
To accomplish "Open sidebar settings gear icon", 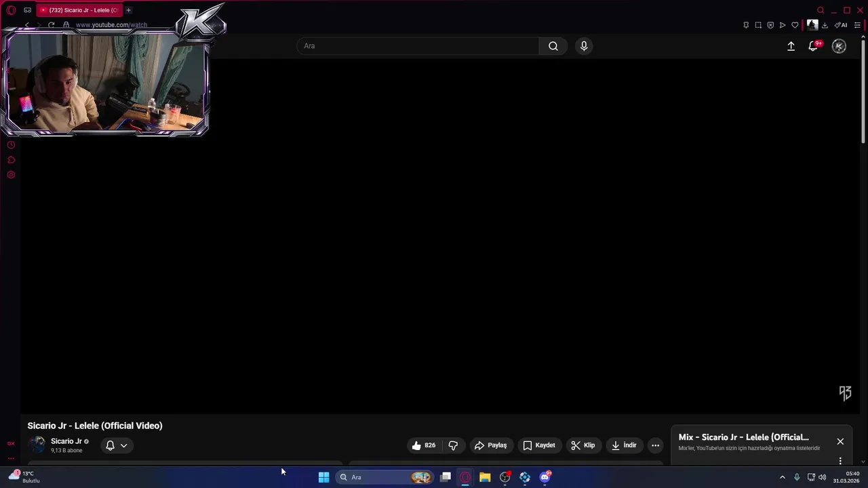I will 11,175.
